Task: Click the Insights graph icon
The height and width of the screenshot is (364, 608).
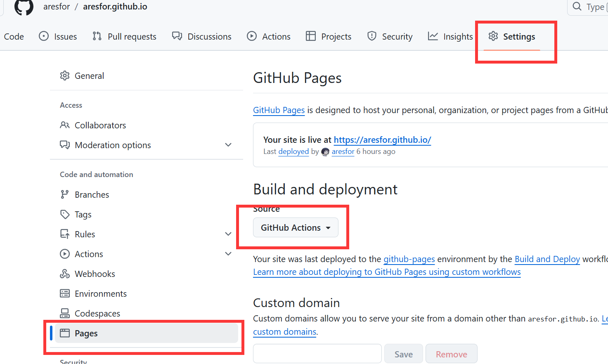Action: point(433,36)
